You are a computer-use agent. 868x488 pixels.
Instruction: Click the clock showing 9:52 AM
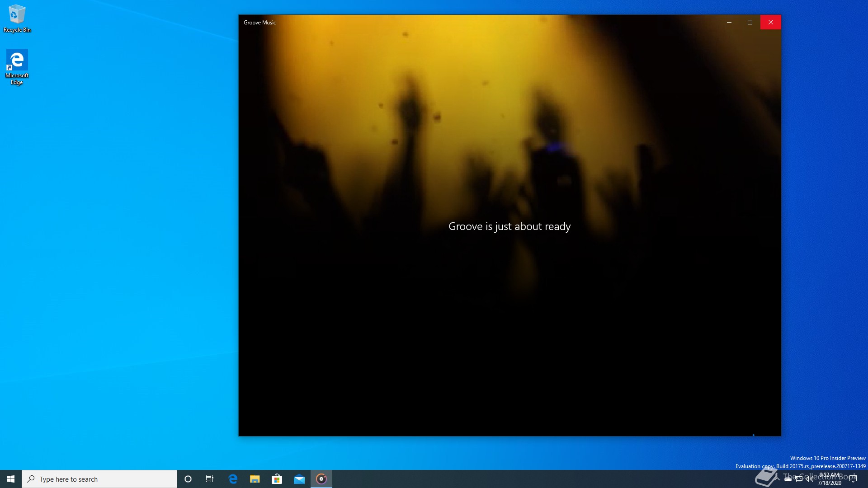[830, 479]
